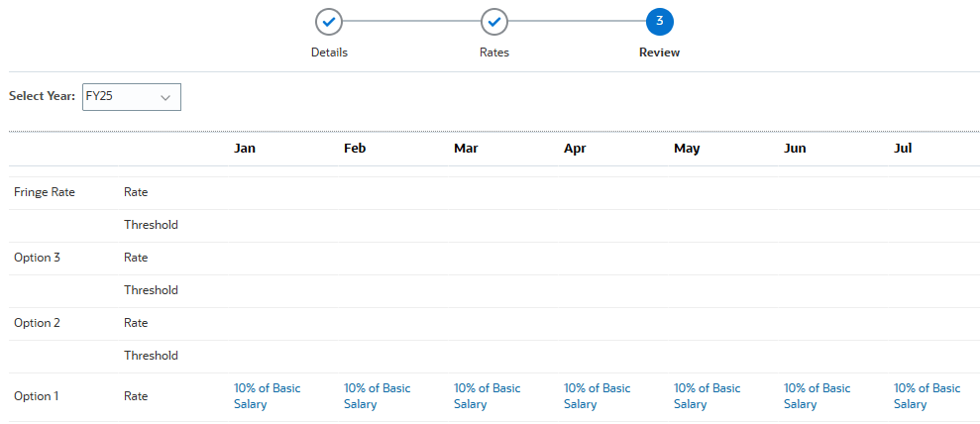Go to the Rates step label
Viewport: 980px width, 424px height.
[x=493, y=53]
